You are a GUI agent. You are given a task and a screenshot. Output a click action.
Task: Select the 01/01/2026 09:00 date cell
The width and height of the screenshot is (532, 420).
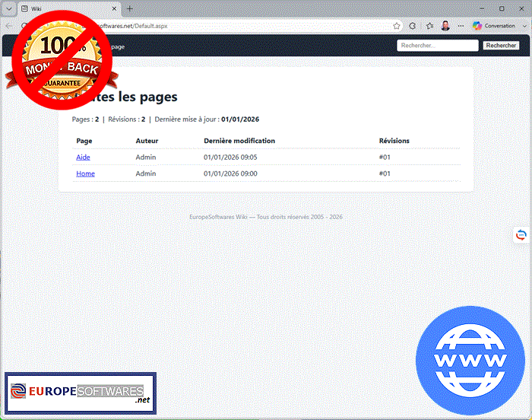(230, 173)
